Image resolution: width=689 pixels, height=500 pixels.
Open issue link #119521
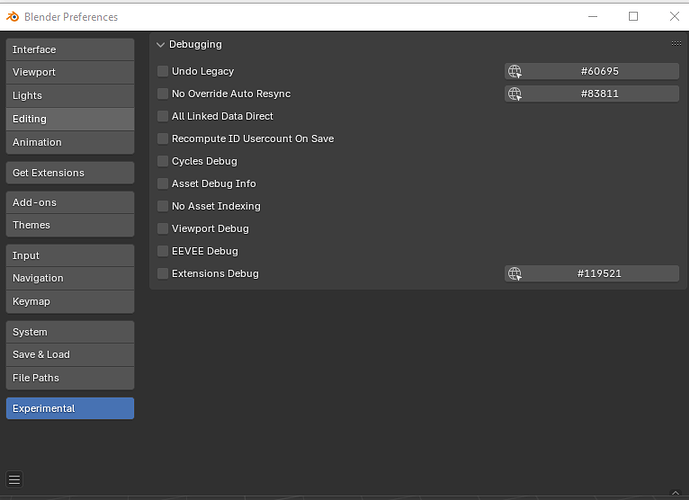pyautogui.click(x=591, y=274)
